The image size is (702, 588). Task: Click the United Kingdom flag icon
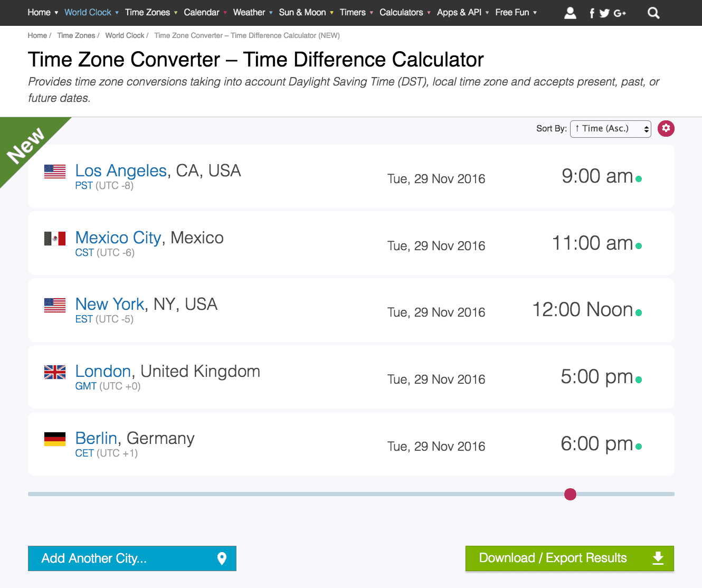click(x=55, y=372)
